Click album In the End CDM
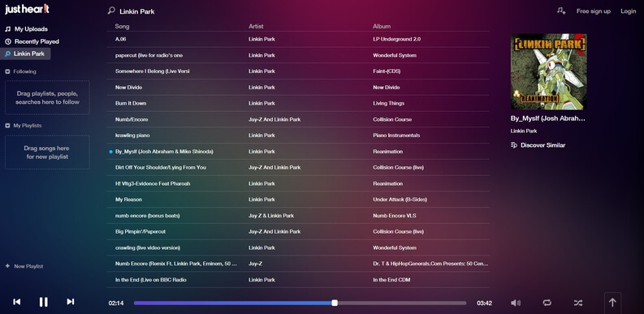The width and height of the screenshot is (644, 314). click(391, 280)
